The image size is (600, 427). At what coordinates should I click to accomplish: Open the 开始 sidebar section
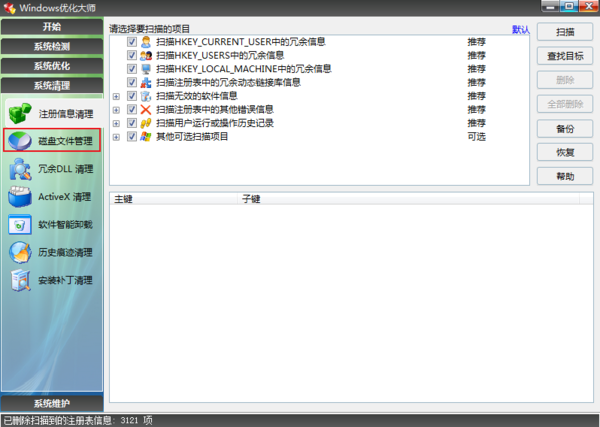click(52, 27)
